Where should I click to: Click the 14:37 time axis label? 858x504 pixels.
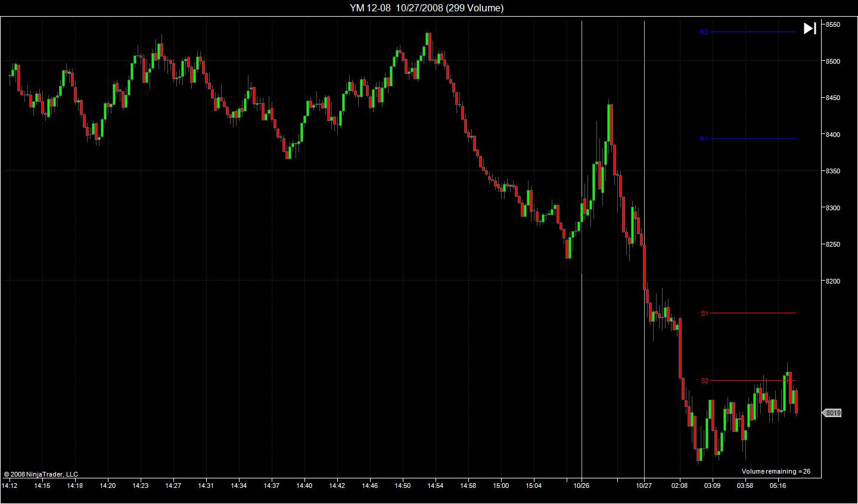(x=272, y=486)
